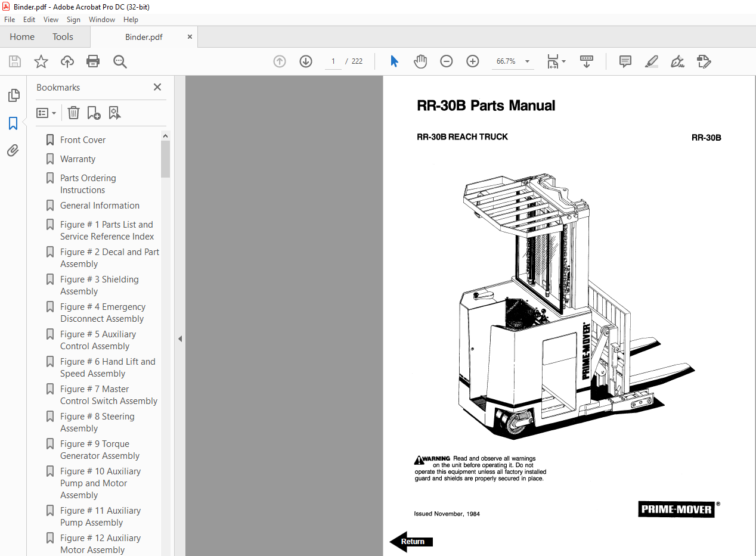Zoom out with the minus circle icon

pyautogui.click(x=447, y=61)
